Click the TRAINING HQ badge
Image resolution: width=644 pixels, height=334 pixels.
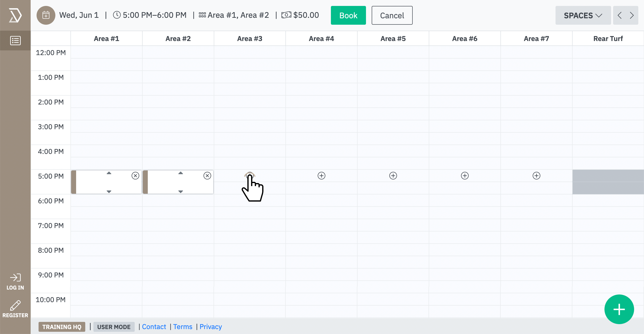click(62, 327)
